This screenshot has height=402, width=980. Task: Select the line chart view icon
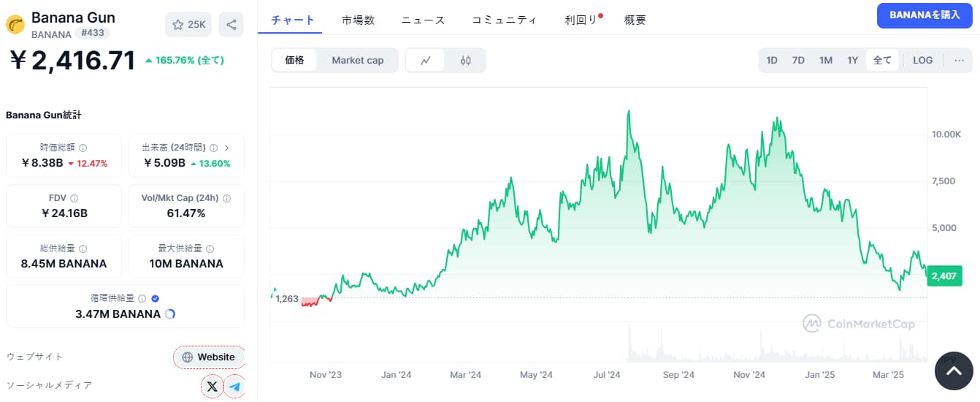(426, 61)
